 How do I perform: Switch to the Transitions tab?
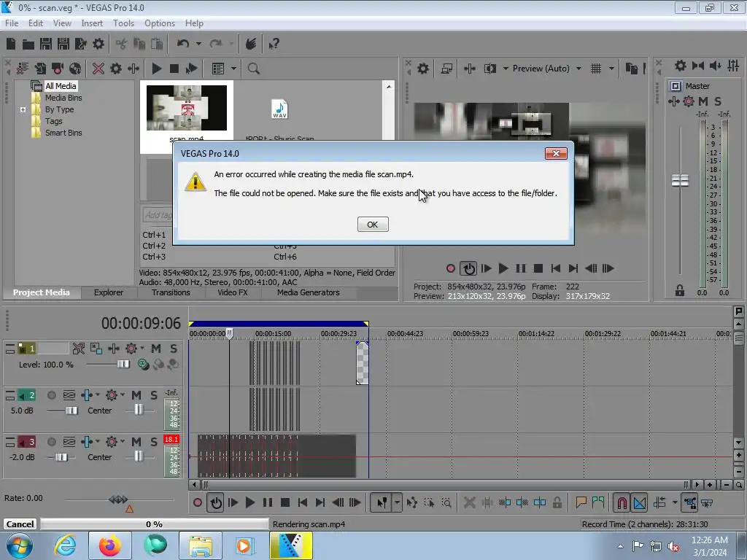171,292
